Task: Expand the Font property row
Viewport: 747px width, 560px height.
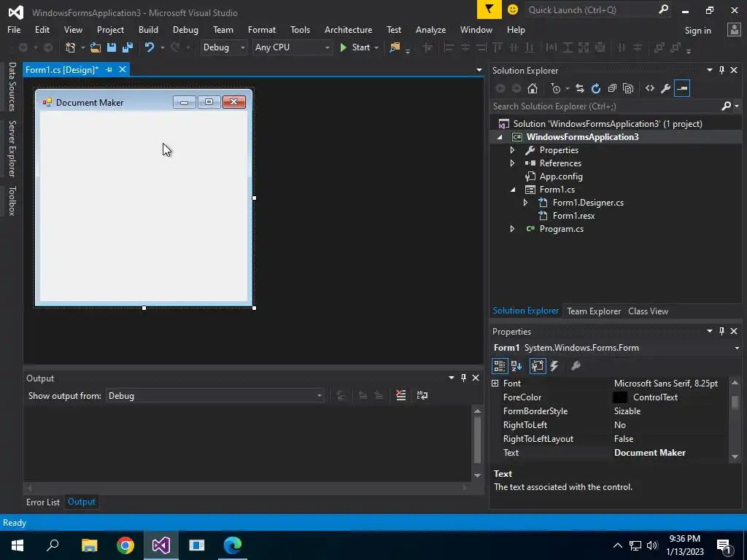Action: (495, 384)
